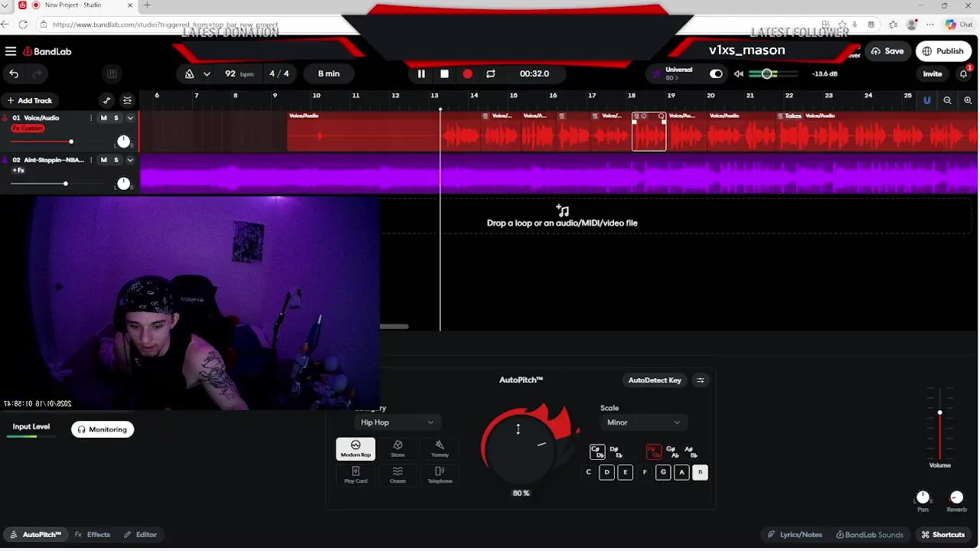Screen dimensions: 980x551
Task: Open the Minor scale dropdown
Action: [643, 422]
